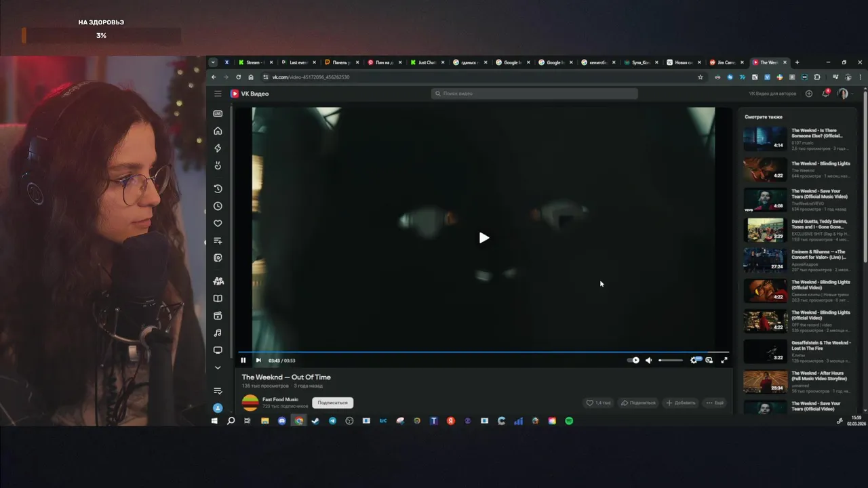Screen dimensions: 868x488
Task: Open the playlists add-list sidebar icon
Action: [x=218, y=241]
